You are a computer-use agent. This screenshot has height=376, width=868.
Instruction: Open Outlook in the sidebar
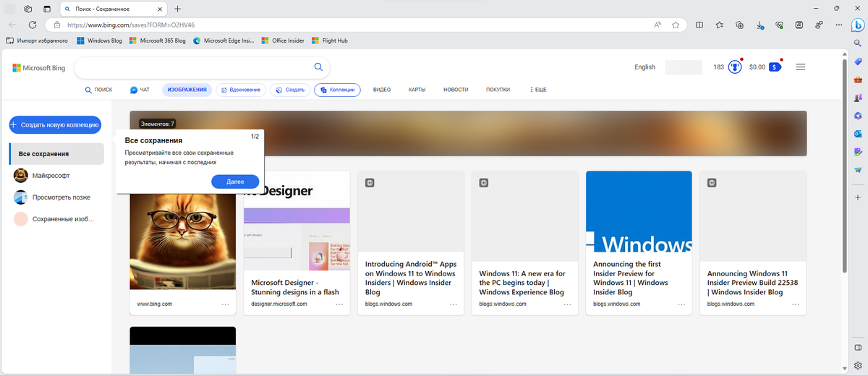(x=858, y=134)
